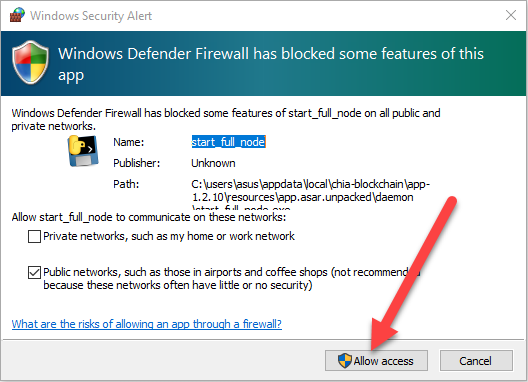Click the Windows Defender shield icon

(30, 62)
